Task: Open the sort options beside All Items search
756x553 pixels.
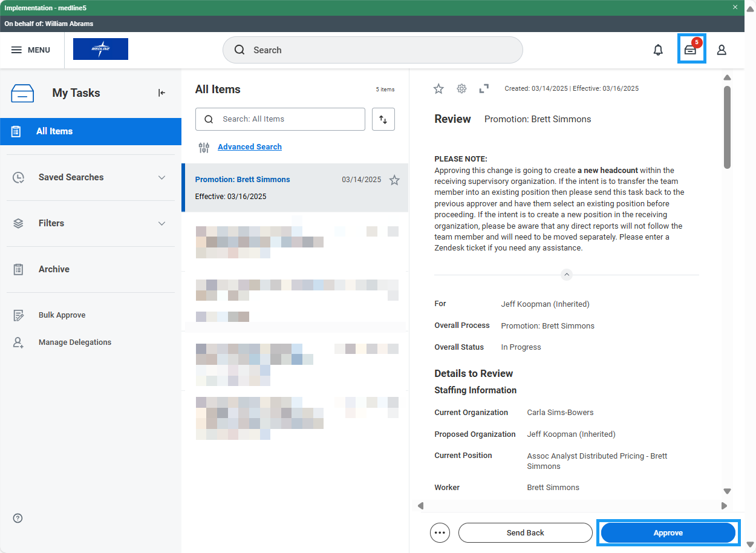Action: [383, 119]
